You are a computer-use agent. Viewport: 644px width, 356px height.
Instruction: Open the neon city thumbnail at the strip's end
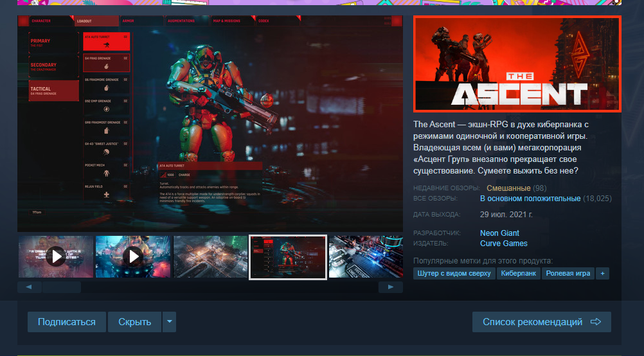[x=366, y=256]
